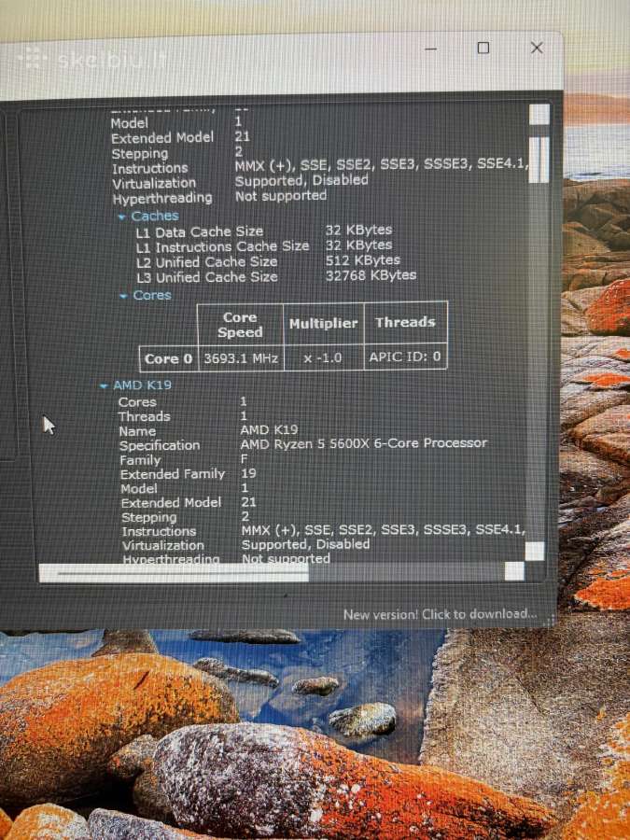Click the horizontal scrollbar thumb
Image resolution: width=630 pixels, height=840 pixels.
click(175, 573)
